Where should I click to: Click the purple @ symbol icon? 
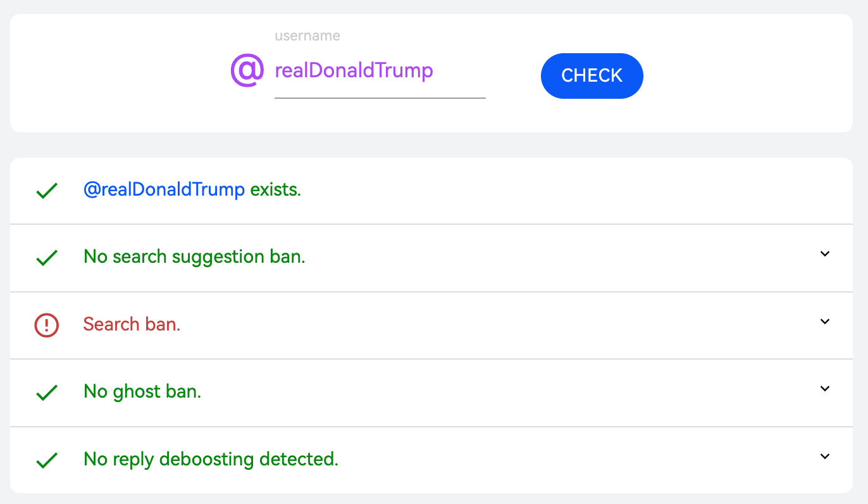(247, 70)
